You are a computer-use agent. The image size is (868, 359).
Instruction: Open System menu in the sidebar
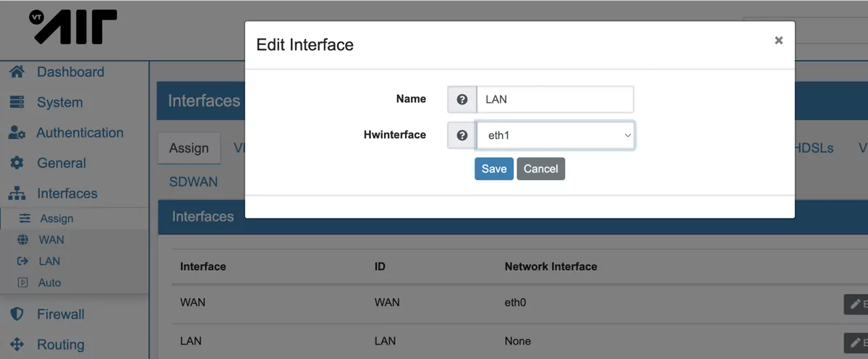(x=60, y=102)
